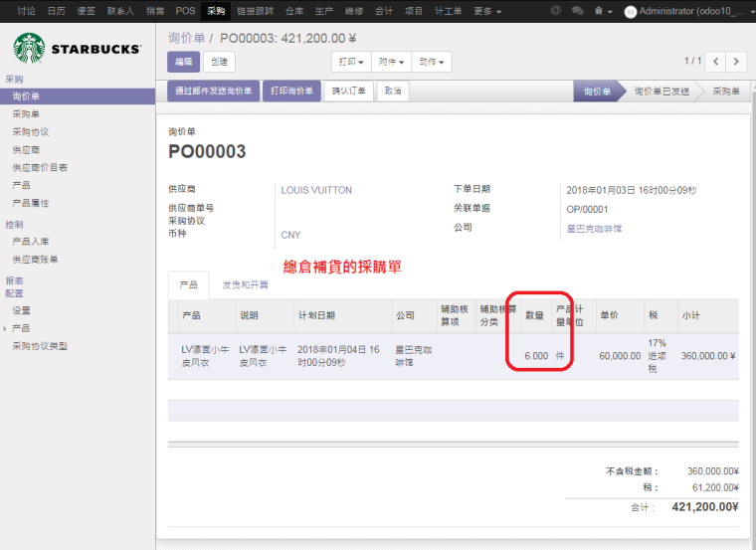Open the 附件 dropdown
The height and width of the screenshot is (550, 756).
(x=391, y=62)
